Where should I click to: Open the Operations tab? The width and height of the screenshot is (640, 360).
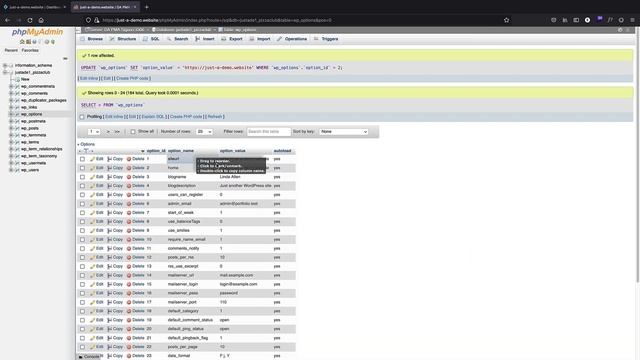[292, 39]
